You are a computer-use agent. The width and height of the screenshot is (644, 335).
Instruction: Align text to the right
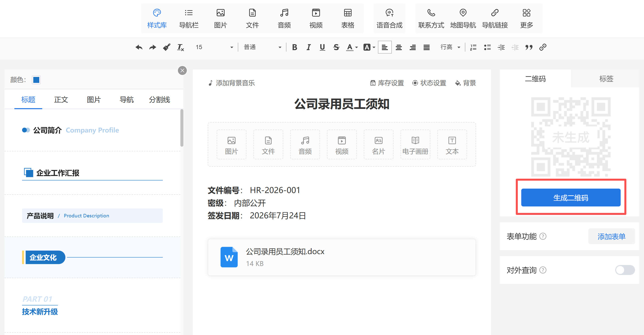click(413, 47)
